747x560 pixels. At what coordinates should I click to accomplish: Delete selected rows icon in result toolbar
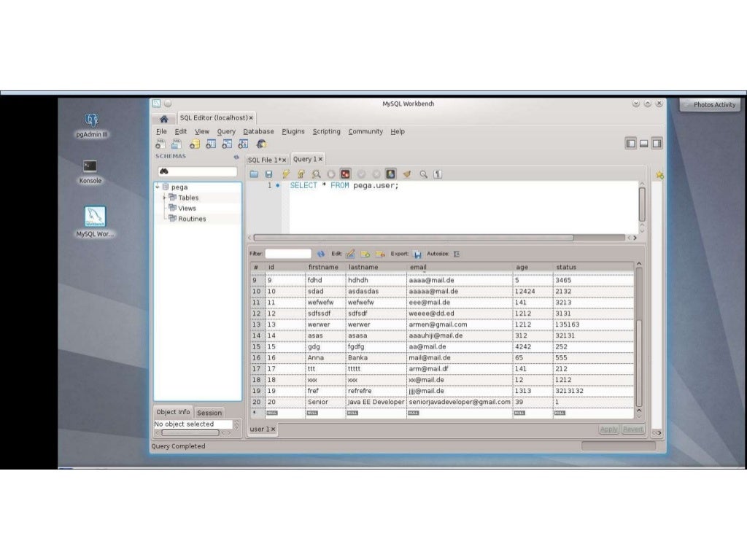click(x=380, y=254)
